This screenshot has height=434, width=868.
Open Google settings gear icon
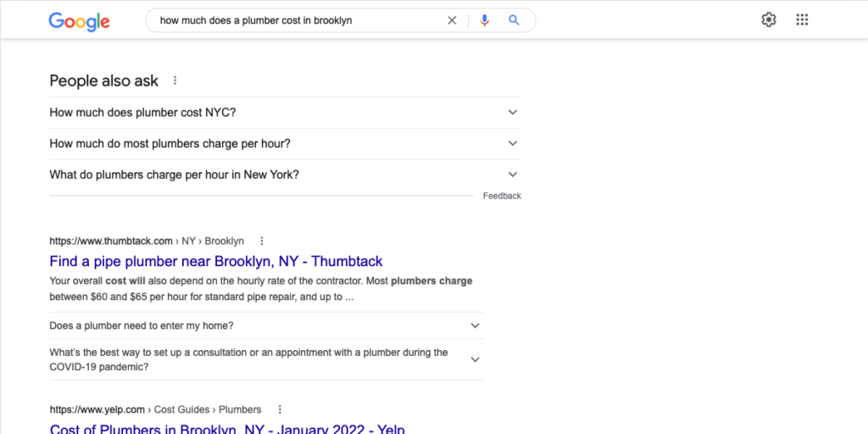(x=768, y=20)
